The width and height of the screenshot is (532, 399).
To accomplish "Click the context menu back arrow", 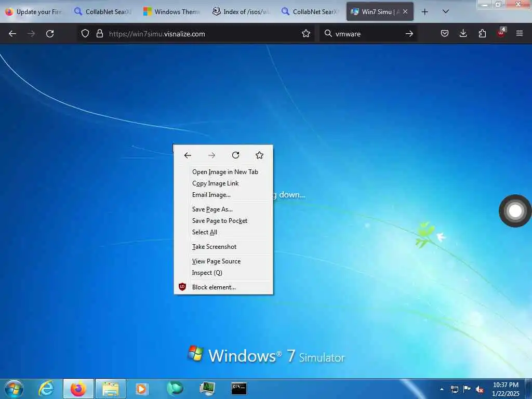I will [188, 155].
